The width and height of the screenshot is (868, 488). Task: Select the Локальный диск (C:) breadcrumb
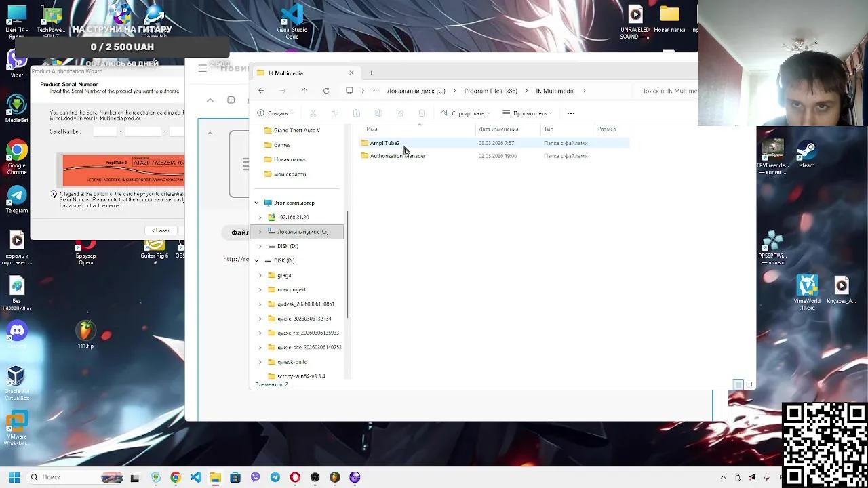pyautogui.click(x=416, y=91)
